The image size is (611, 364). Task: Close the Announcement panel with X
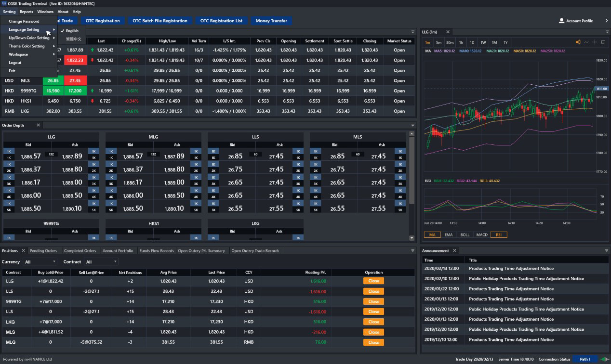[455, 250]
